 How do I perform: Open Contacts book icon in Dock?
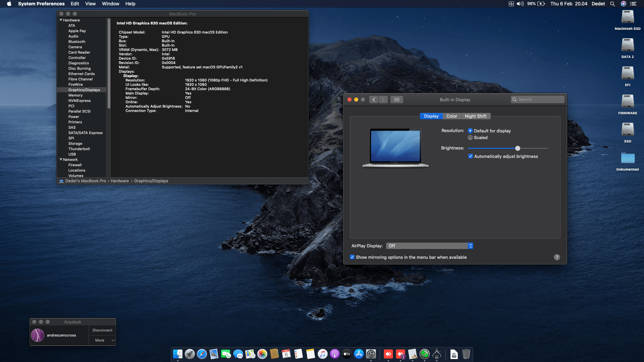click(274, 354)
